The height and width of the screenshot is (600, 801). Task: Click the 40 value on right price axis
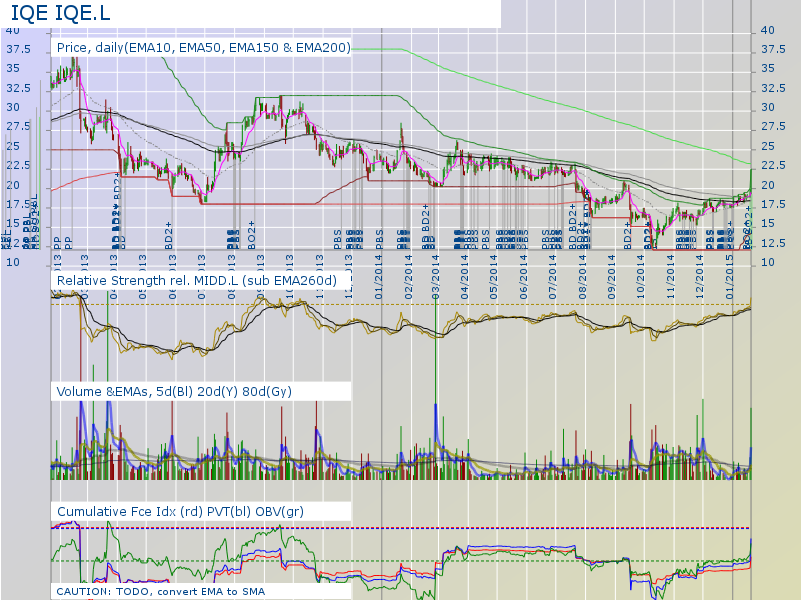click(768, 30)
